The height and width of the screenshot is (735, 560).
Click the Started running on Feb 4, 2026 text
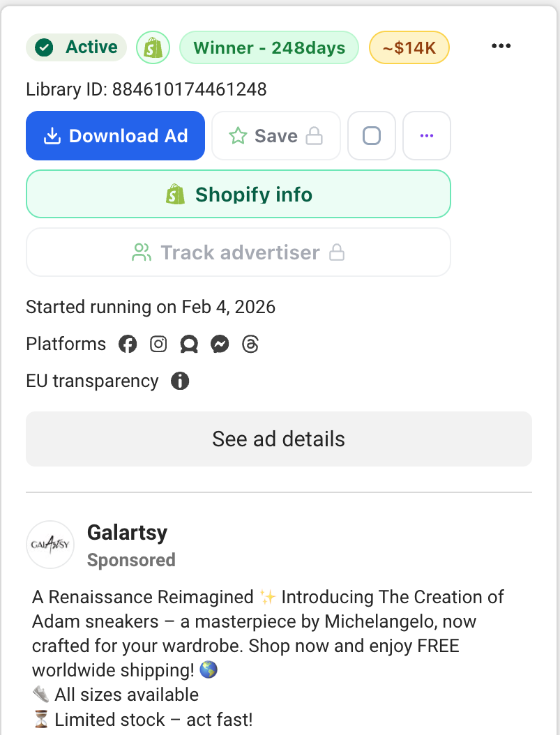(x=151, y=307)
